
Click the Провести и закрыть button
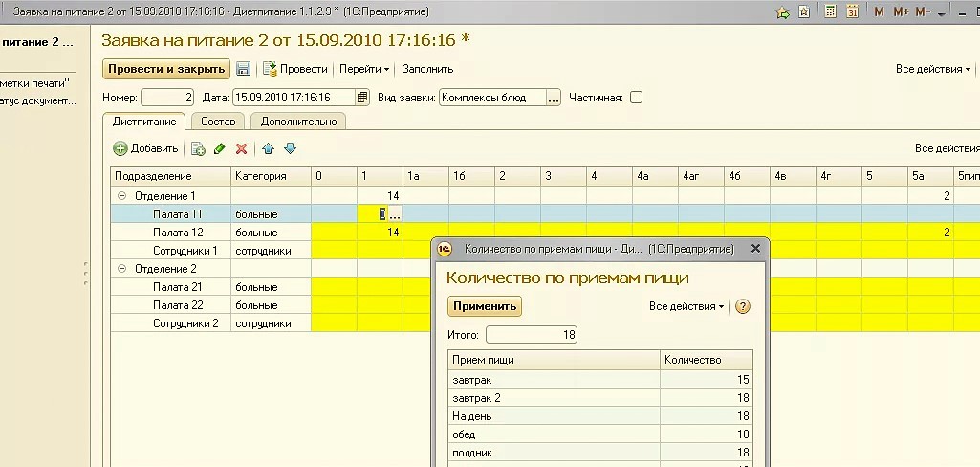[166, 69]
